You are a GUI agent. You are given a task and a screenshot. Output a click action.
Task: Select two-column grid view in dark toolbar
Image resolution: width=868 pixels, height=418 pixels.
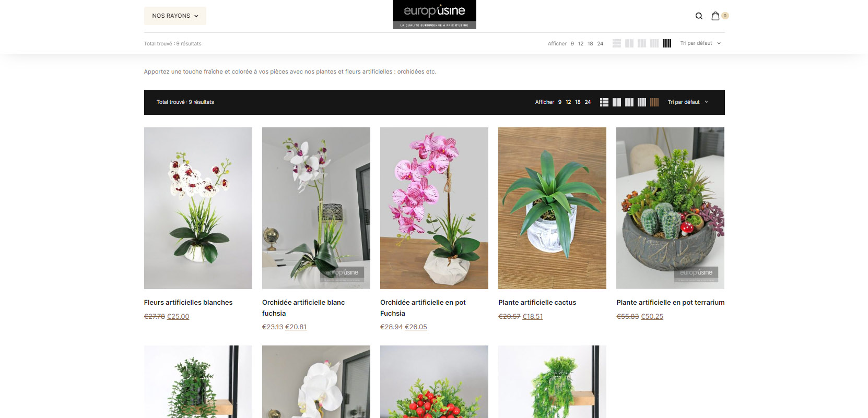(x=617, y=102)
